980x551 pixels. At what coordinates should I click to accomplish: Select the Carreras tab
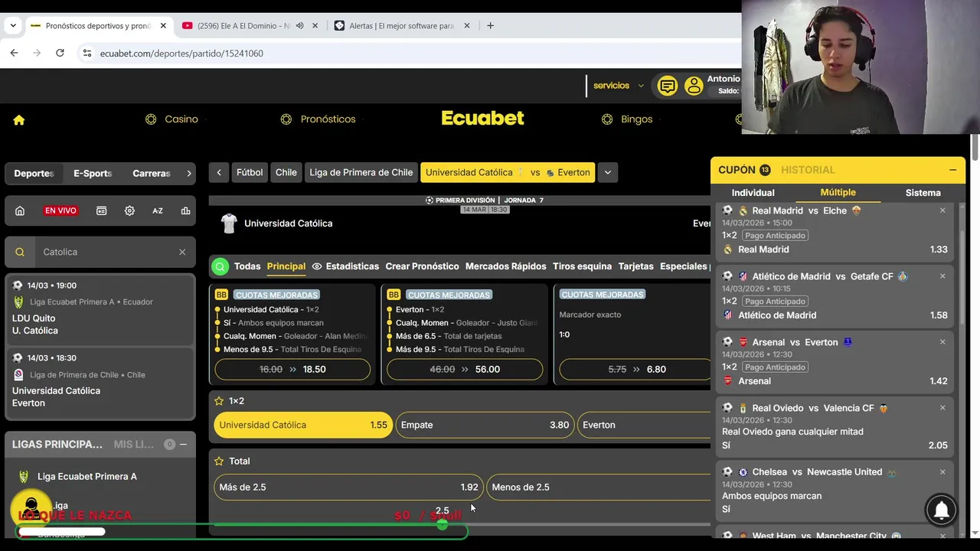[x=152, y=174]
